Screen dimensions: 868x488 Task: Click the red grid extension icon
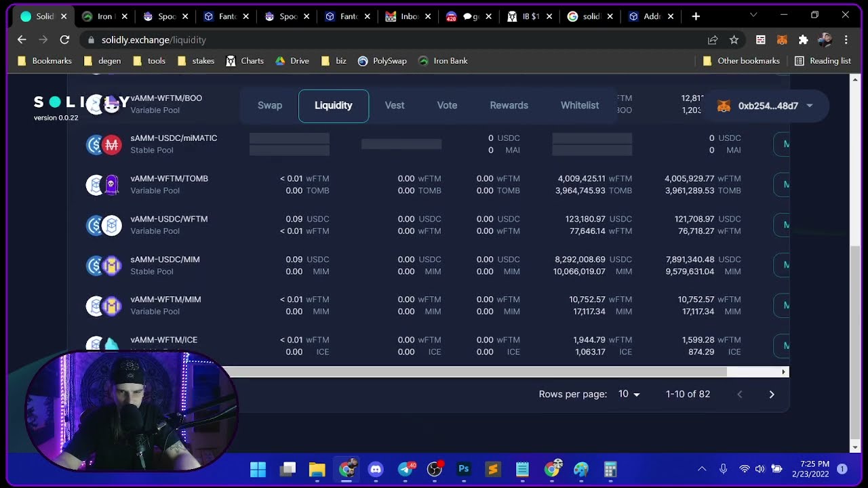coord(761,40)
